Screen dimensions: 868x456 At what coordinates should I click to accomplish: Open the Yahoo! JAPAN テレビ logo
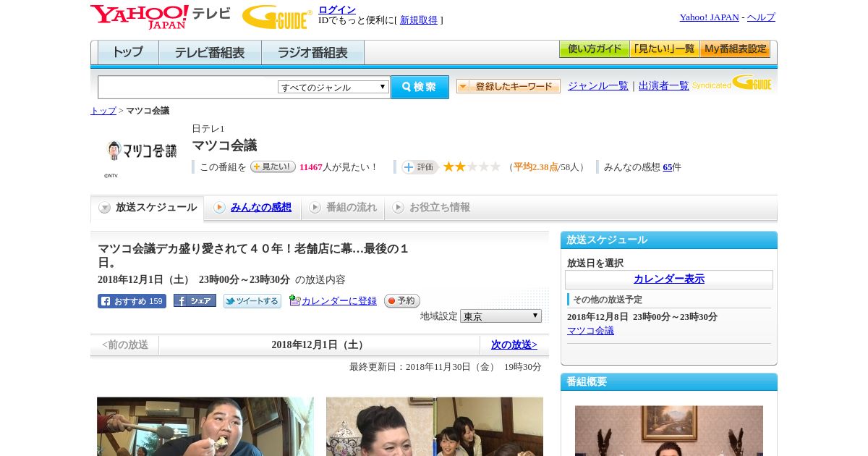point(161,17)
